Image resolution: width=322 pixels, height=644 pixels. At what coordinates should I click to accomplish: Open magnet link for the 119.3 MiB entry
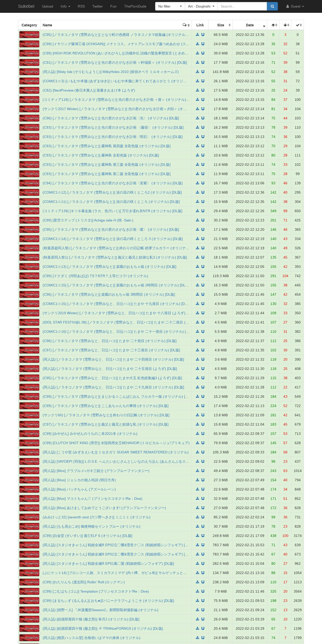point(203,276)
